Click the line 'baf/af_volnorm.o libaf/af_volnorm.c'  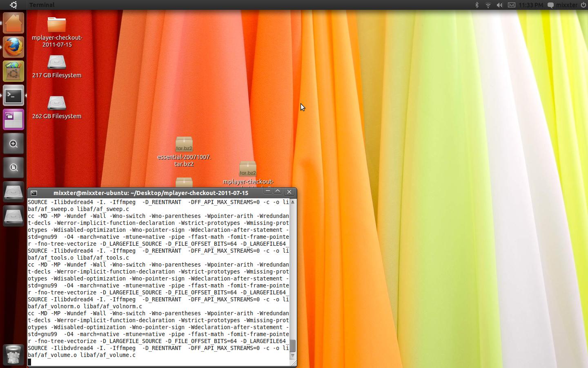click(85, 306)
